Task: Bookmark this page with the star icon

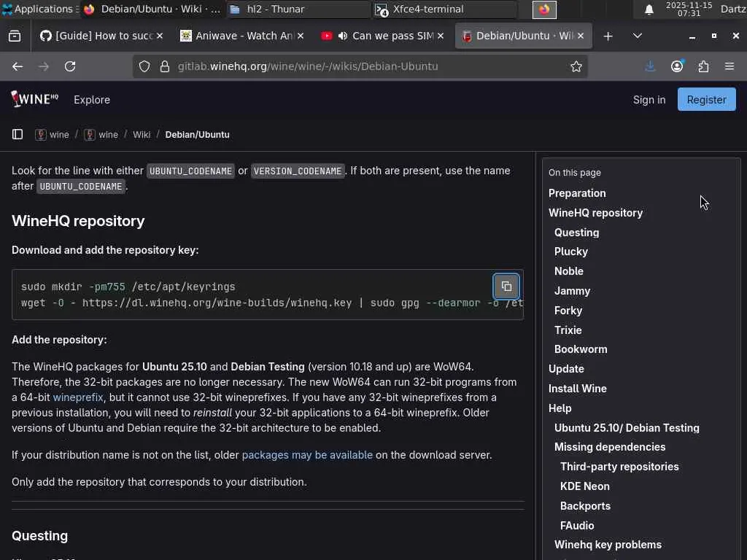Action: (x=576, y=66)
